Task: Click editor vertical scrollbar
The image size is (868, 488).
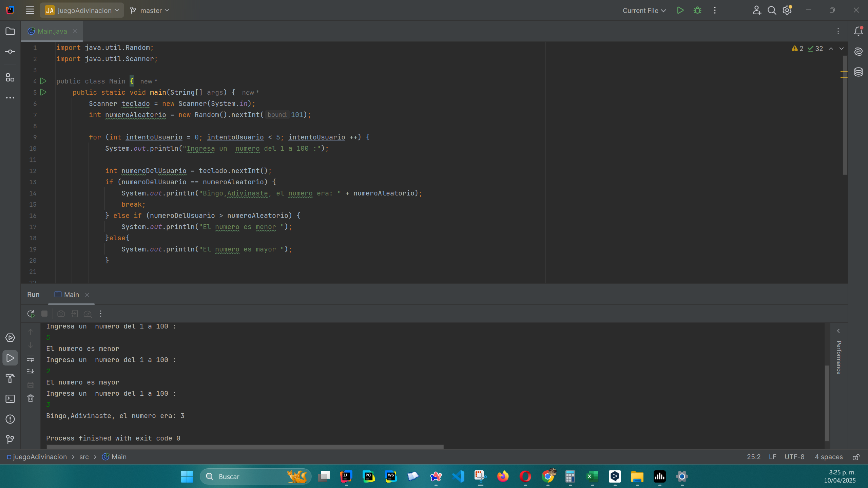Action: point(845,115)
